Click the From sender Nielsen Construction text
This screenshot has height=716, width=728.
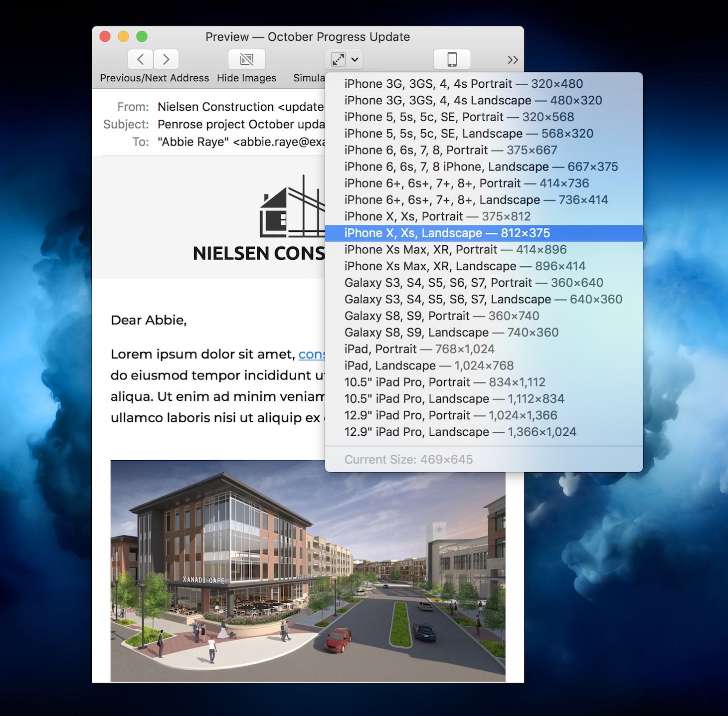coord(241,107)
